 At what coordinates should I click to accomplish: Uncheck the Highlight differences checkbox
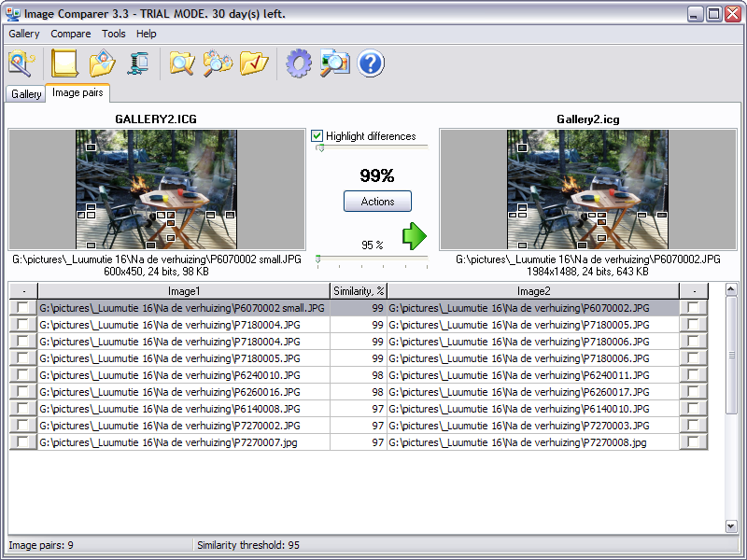317,136
